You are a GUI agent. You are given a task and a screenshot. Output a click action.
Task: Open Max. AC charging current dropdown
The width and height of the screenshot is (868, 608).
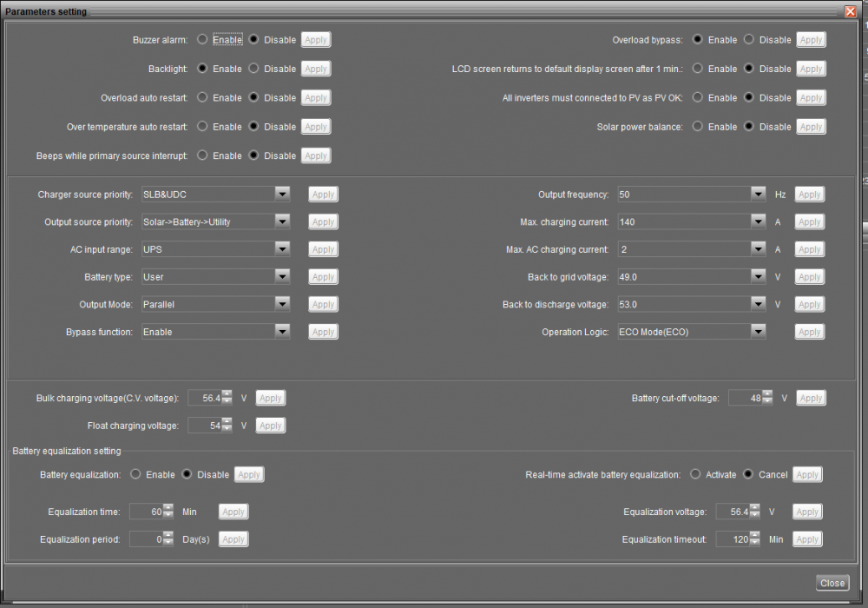[759, 249]
